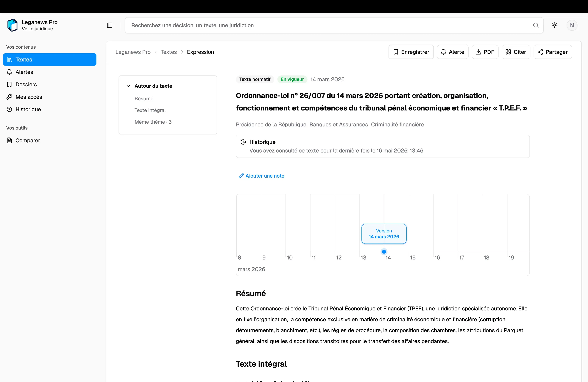Click the pencil icon beside Ajouter une note
This screenshot has height=382, width=588.
241,176
